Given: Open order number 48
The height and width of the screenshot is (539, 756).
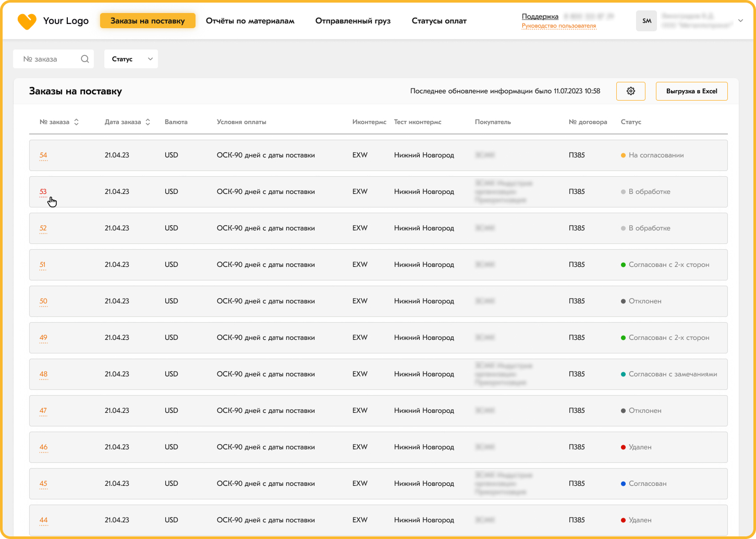Looking at the screenshot, I should [x=43, y=374].
